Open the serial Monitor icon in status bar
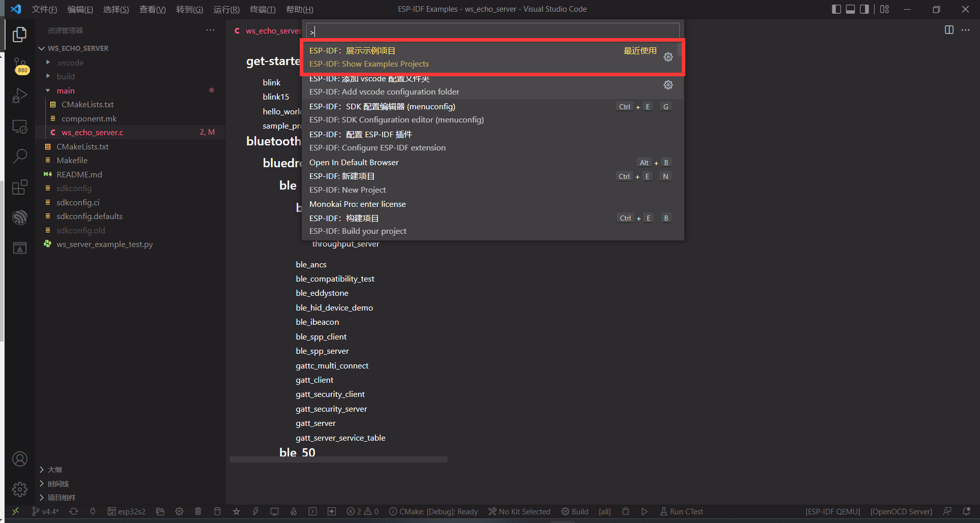The width and height of the screenshot is (980, 523). (274, 511)
